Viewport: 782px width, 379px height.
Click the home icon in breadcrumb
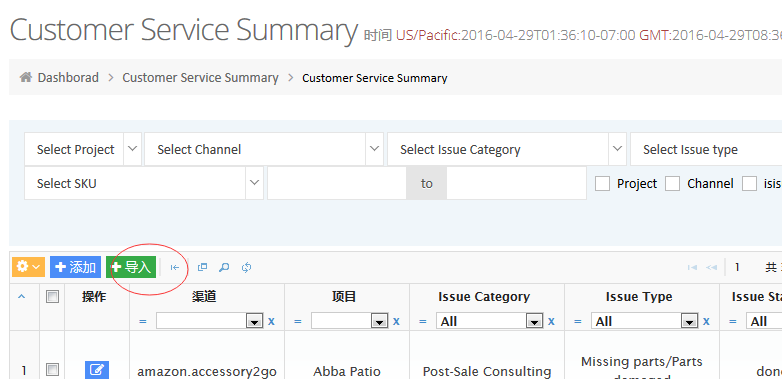(26, 77)
